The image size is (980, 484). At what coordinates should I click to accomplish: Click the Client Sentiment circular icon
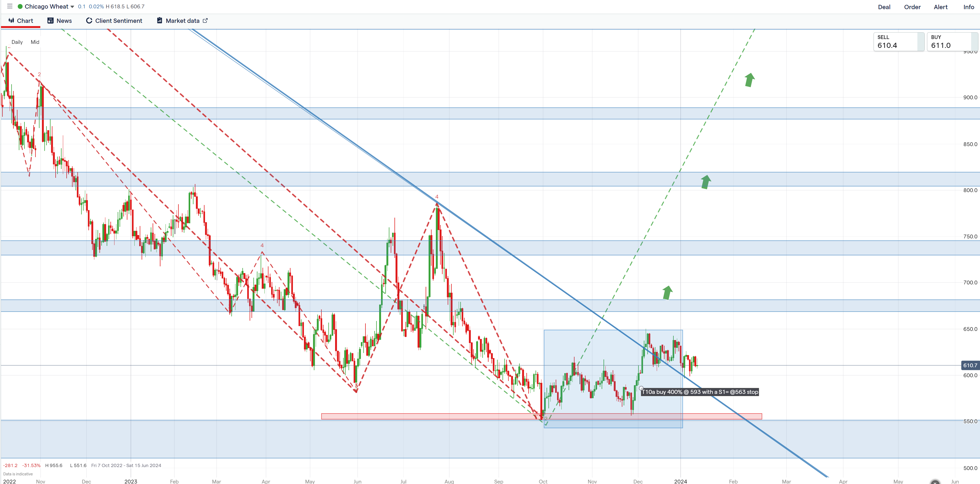click(x=89, y=20)
